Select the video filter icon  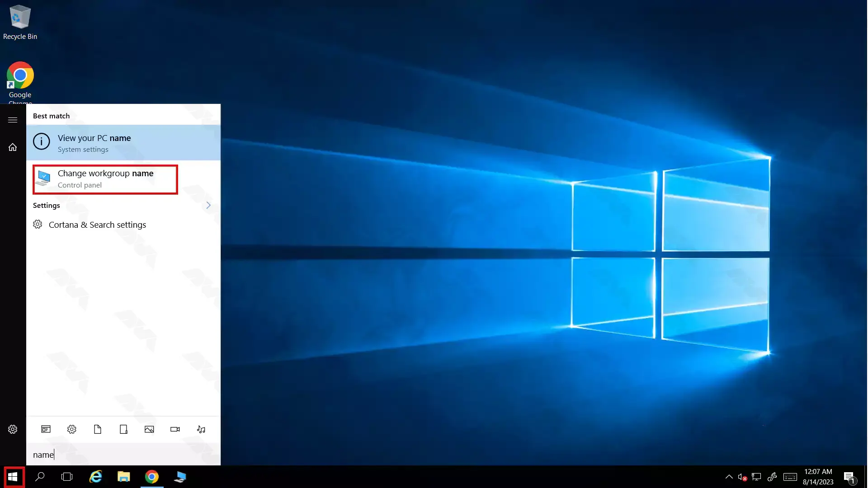click(175, 429)
